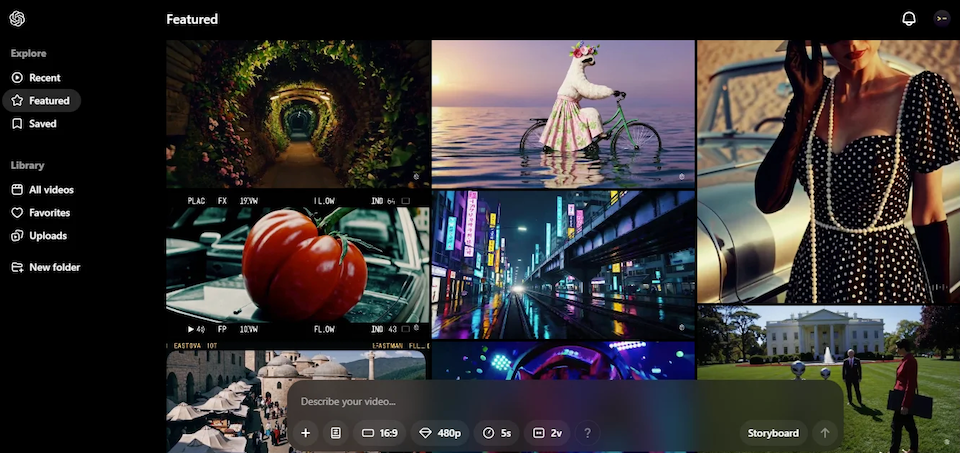Screen dimensions: 960x453
Task: Click the Explore section label
Action: coord(28,53)
